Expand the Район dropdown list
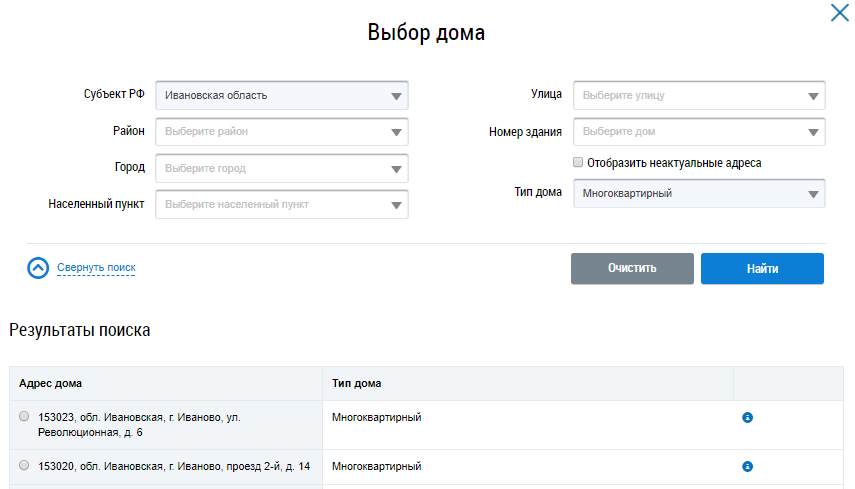The image size is (855, 489). point(282,132)
